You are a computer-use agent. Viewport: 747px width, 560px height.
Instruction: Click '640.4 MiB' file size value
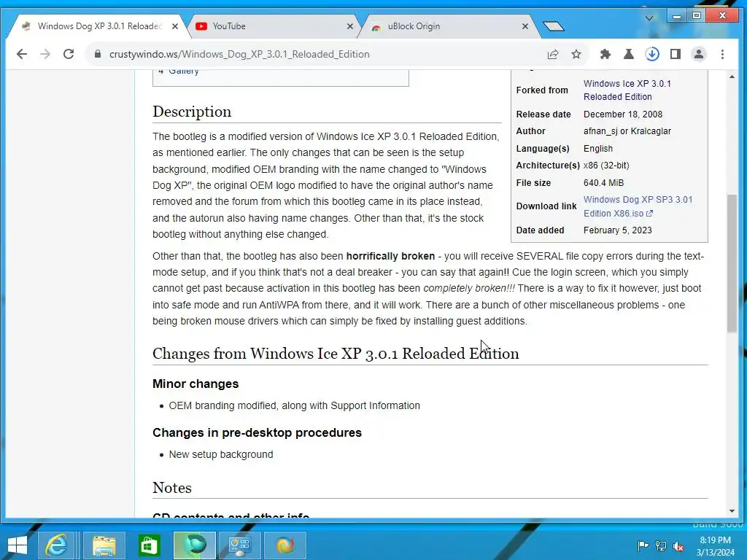pyautogui.click(x=603, y=183)
